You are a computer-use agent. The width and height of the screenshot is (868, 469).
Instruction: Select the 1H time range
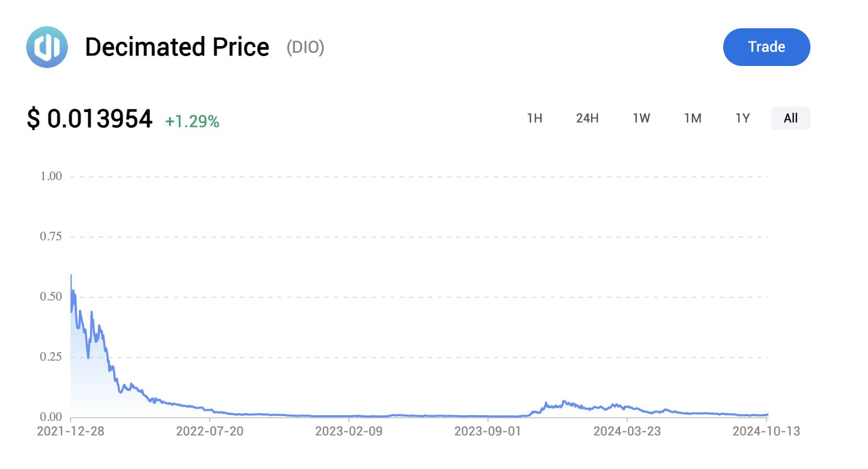(534, 118)
